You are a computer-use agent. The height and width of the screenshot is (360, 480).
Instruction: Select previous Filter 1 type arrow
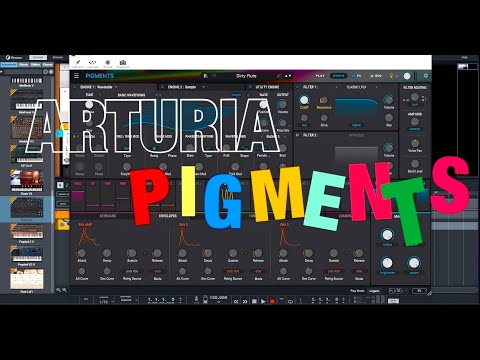click(336, 87)
